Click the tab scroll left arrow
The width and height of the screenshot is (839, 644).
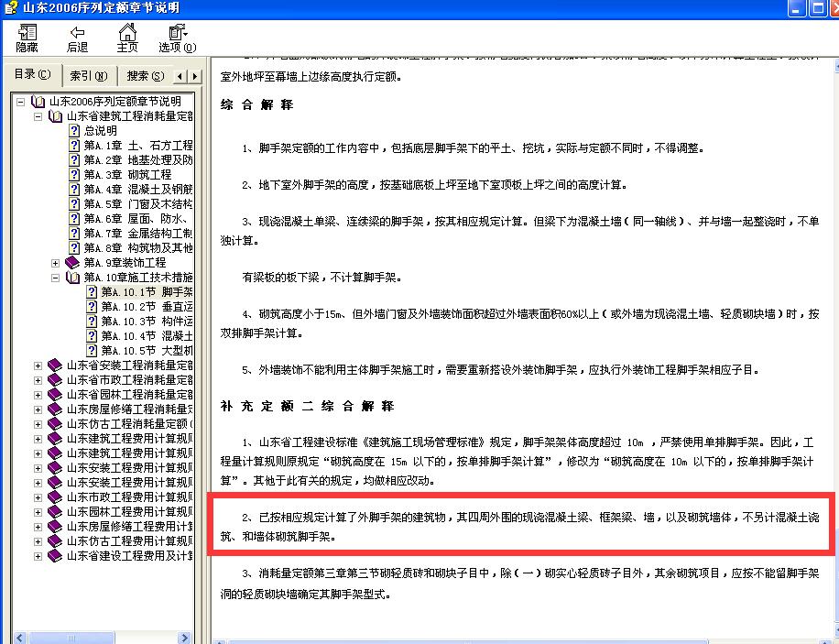point(180,77)
